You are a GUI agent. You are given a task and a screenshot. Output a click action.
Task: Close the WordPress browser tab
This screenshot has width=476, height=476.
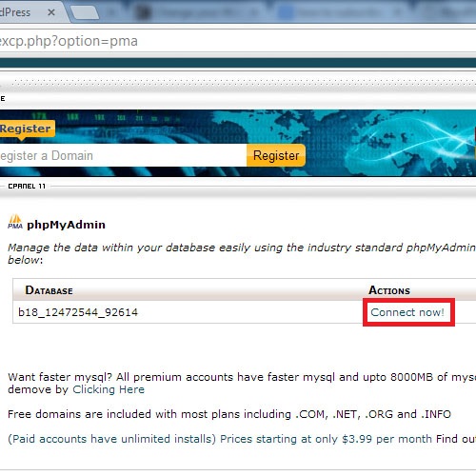coord(51,12)
